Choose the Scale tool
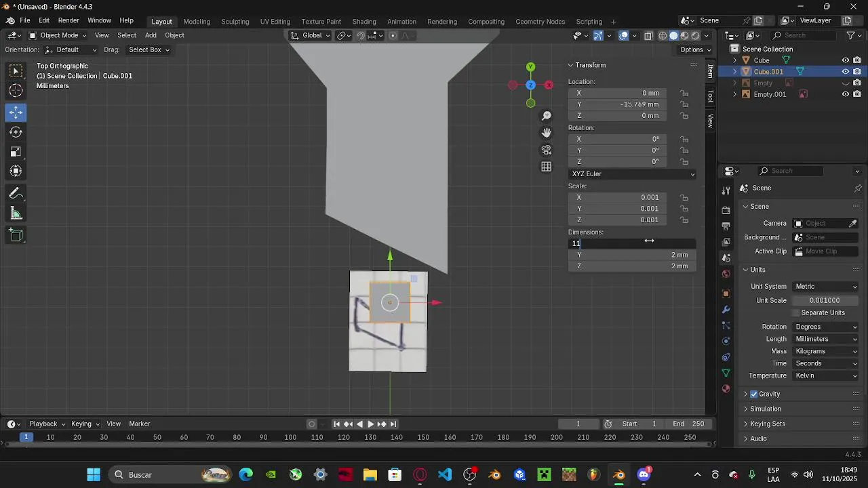The height and width of the screenshot is (488, 868). [16, 151]
